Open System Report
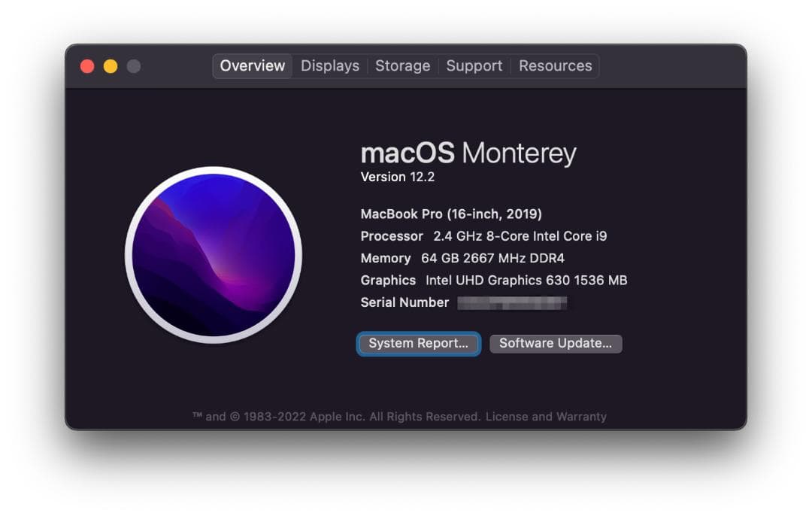This screenshot has width=812, height=516. tap(418, 344)
